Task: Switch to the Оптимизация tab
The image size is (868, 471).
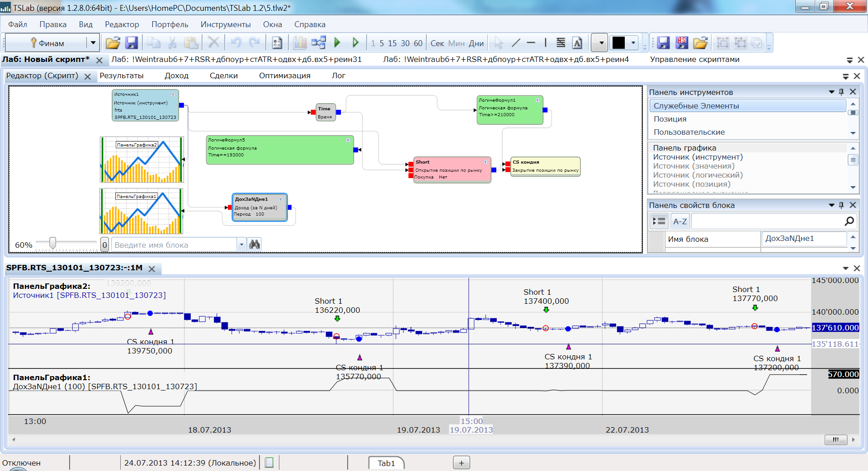Action: pos(284,75)
